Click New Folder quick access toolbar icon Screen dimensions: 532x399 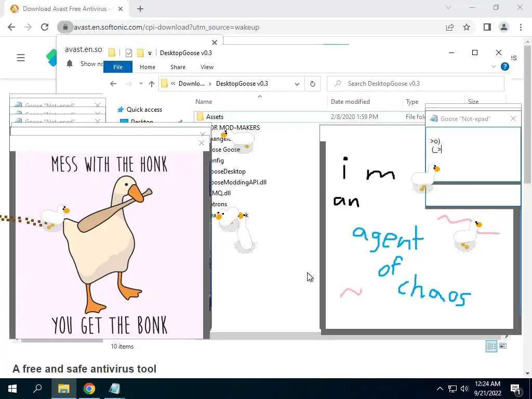[140, 52]
